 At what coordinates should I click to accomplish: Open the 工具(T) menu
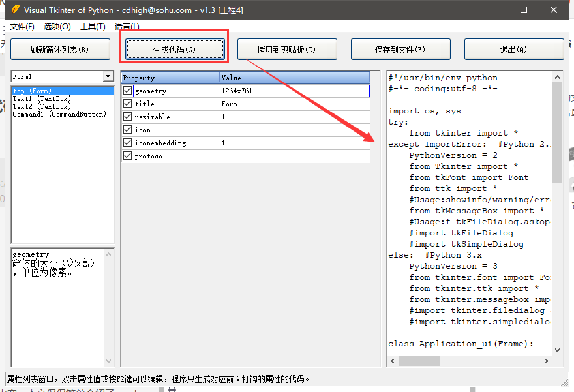coord(93,27)
